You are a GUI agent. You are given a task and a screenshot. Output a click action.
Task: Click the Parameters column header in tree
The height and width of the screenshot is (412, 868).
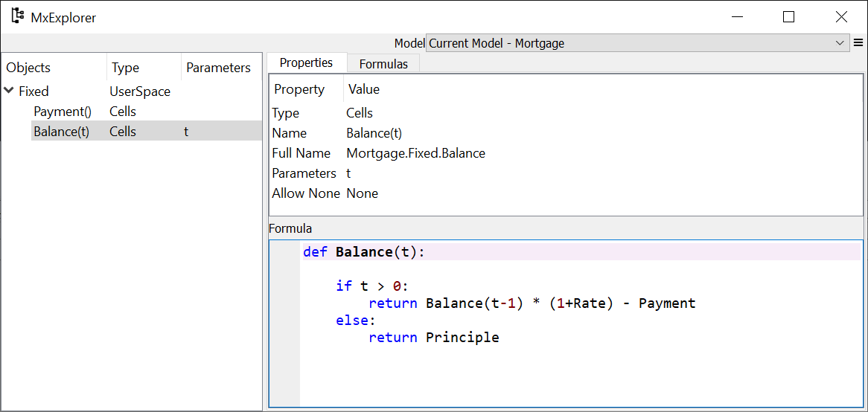coord(218,68)
